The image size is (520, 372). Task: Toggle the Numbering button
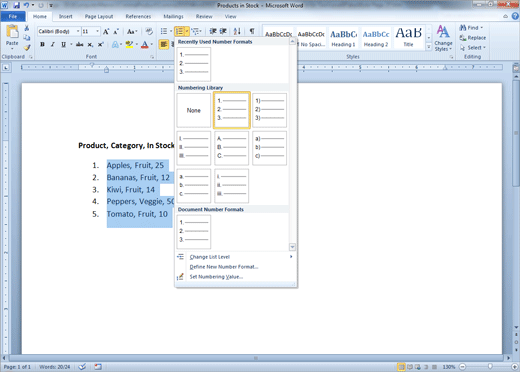pyautogui.click(x=179, y=31)
